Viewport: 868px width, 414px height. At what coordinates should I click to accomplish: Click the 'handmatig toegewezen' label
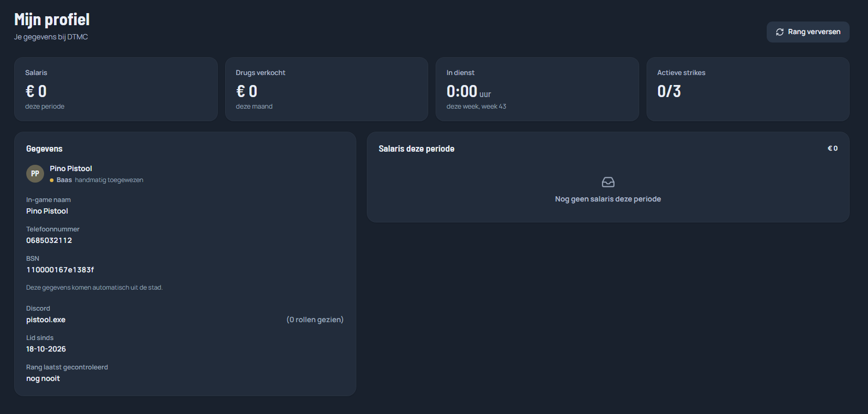point(109,180)
